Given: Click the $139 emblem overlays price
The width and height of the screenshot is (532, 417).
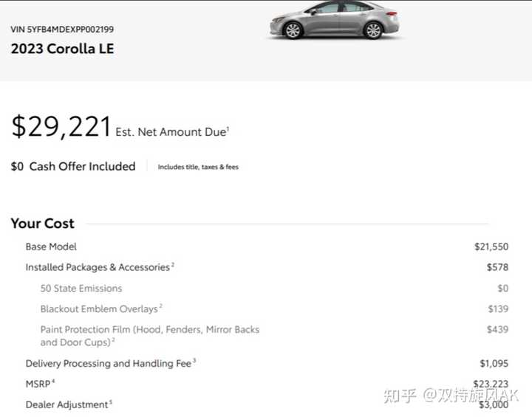Looking at the screenshot, I should coord(498,309).
